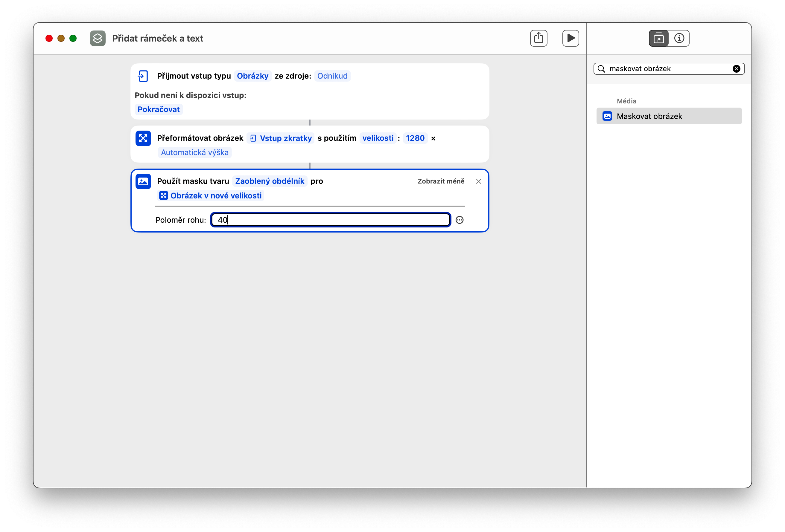Open shortcut details info icon
This screenshot has height=532, width=785.
[x=679, y=38]
